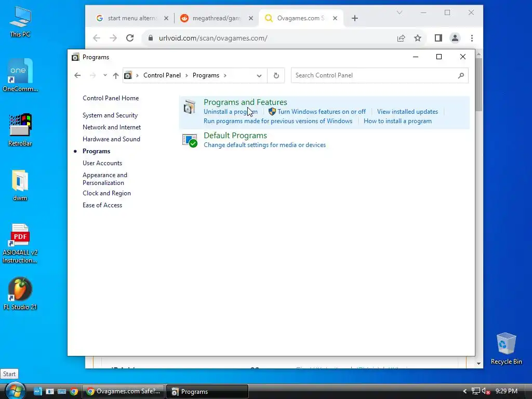Open a new Chrome tab

point(355,18)
